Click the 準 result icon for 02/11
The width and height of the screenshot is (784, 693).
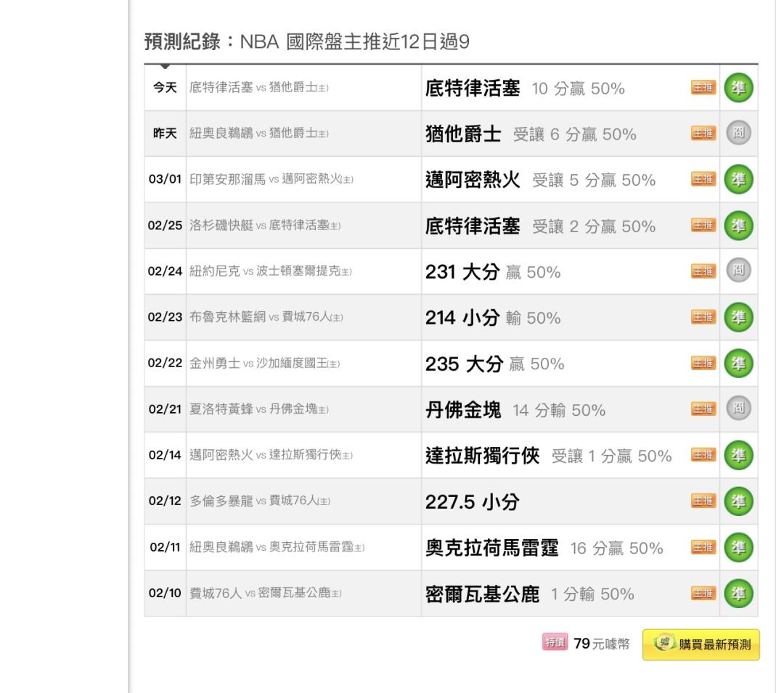(x=738, y=548)
